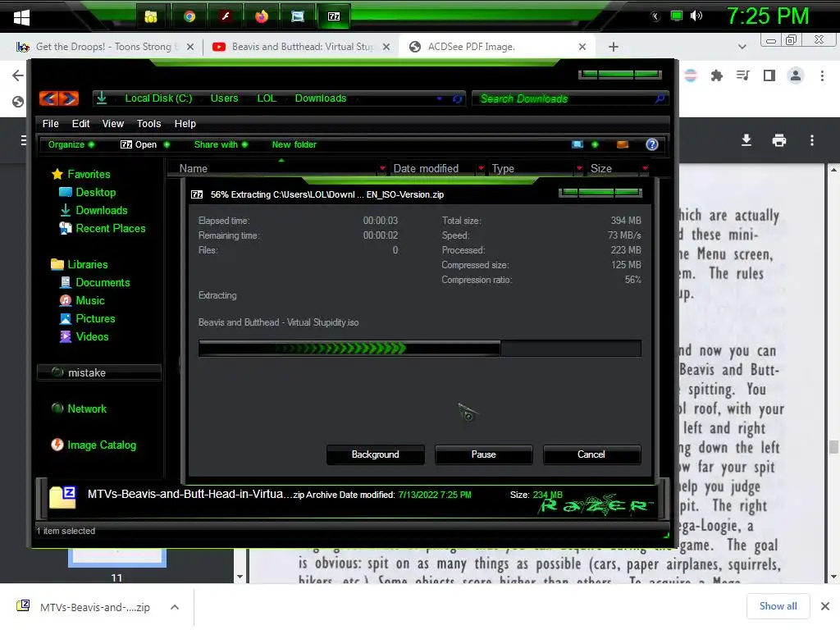This screenshot has width=840, height=630.
Task: Go back in Explorer with orange arrow
Action: 48,98
